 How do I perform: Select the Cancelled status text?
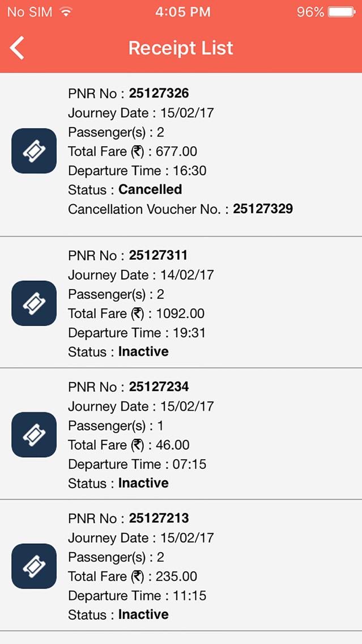(x=150, y=189)
